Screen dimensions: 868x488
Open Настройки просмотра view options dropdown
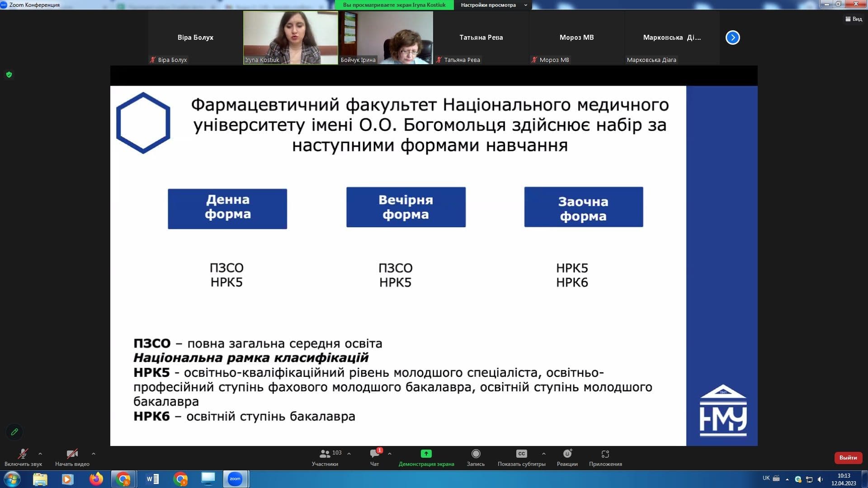pyautogui.click(x=493, y=5)
